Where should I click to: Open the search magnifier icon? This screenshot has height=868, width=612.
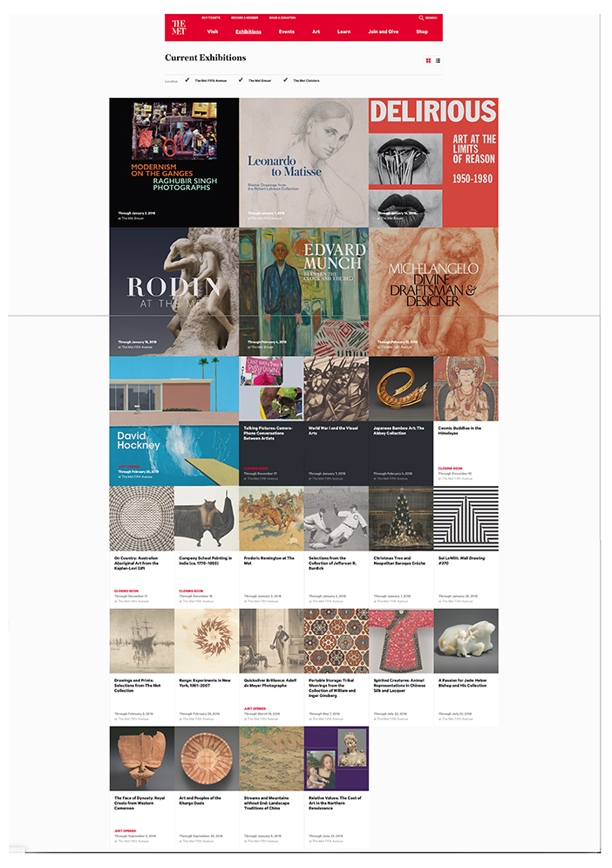point(421,17)
